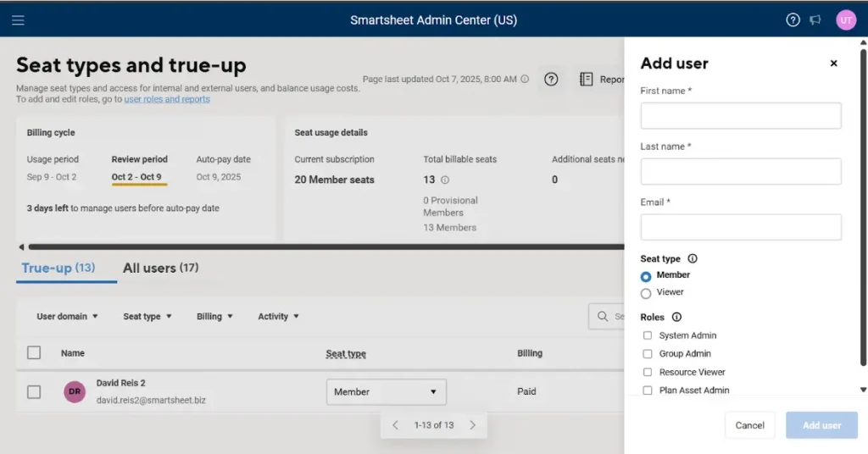Open David Reis 2 seat type dropdown
The image size is (868, 454).
pos(386,392)
